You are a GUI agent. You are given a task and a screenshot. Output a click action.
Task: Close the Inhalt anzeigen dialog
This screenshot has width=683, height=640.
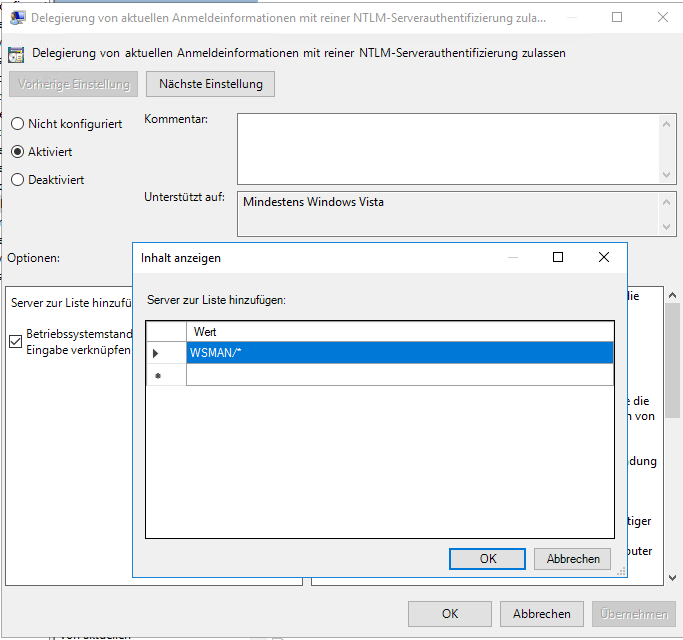click(x=604, y=257)
